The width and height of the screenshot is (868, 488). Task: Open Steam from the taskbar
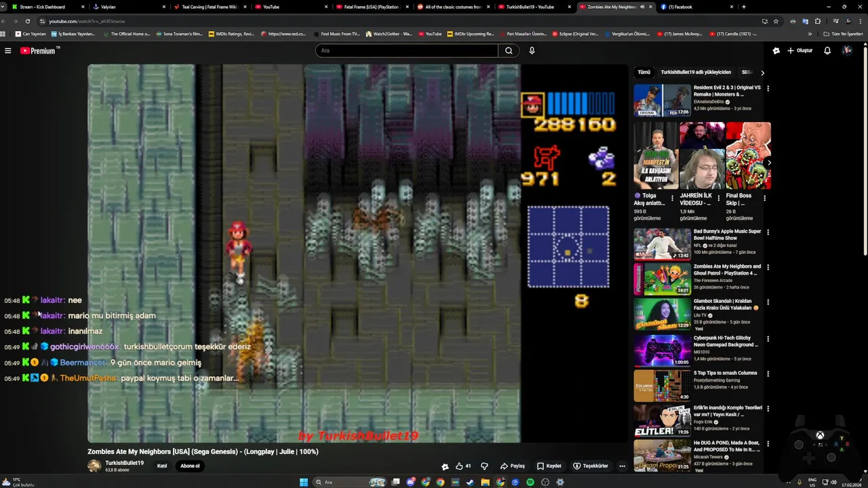471,483
